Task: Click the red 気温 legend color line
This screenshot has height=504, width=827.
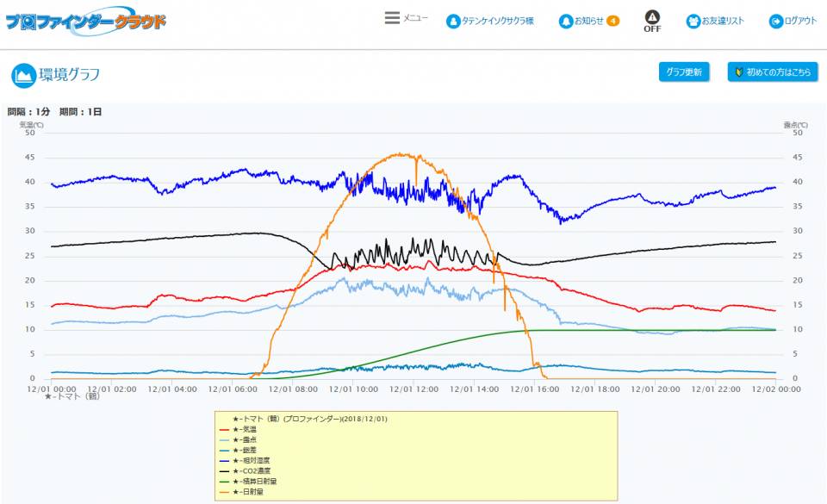Action: [226, 429]
